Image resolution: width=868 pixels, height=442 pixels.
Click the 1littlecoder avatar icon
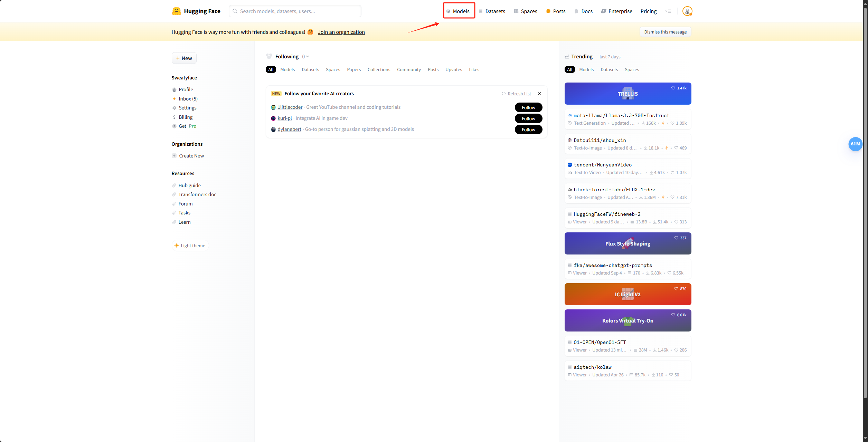(x=273, y=107)
